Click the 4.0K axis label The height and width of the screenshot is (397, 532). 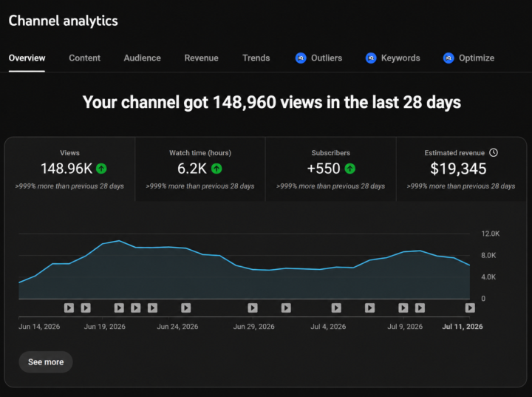[488, 277]
